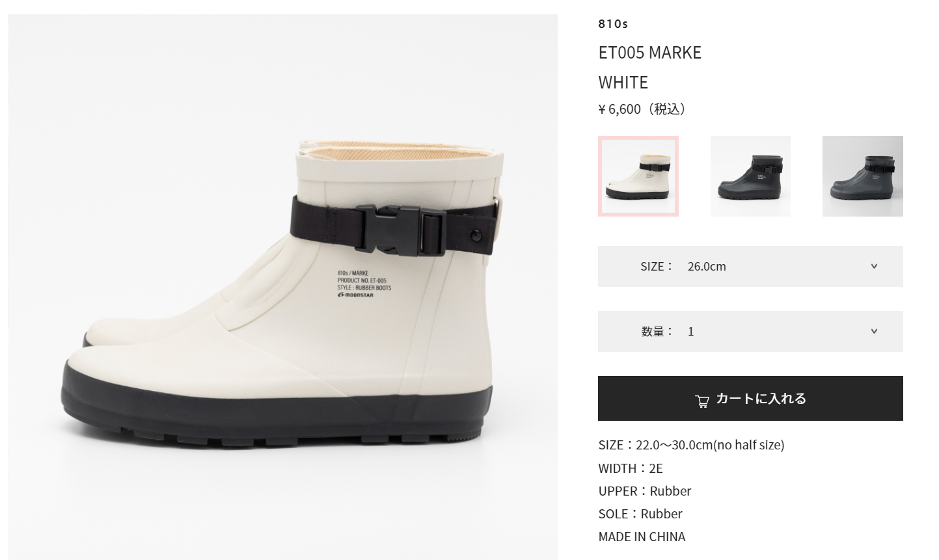Click the SIZE dropdown chevron arrow

coord(874,266)
